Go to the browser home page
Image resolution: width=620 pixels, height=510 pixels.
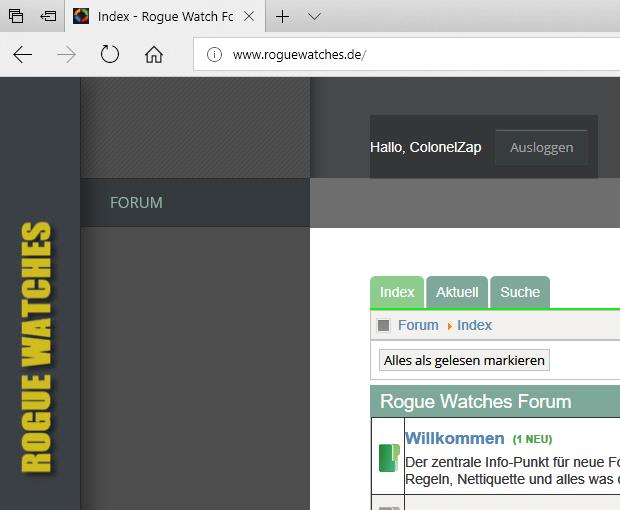click(154, 55)
